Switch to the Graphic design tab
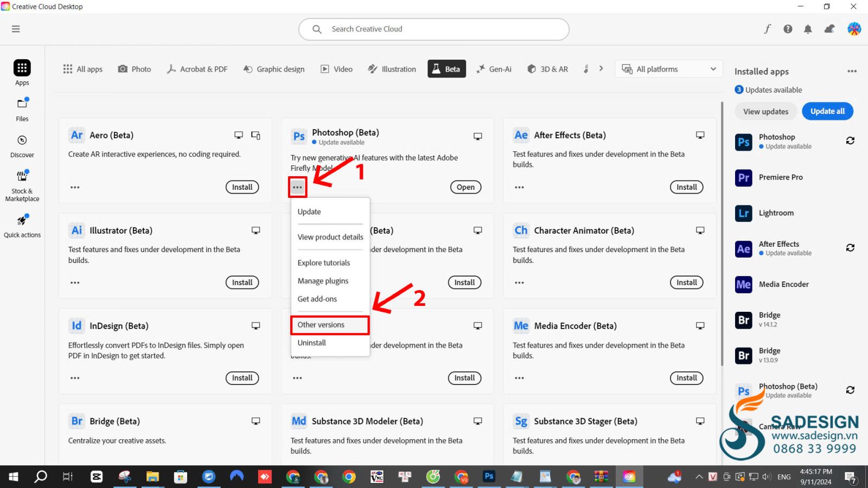Screen dimensions: 868x488 pyautogui.click(x=274, y=69)
